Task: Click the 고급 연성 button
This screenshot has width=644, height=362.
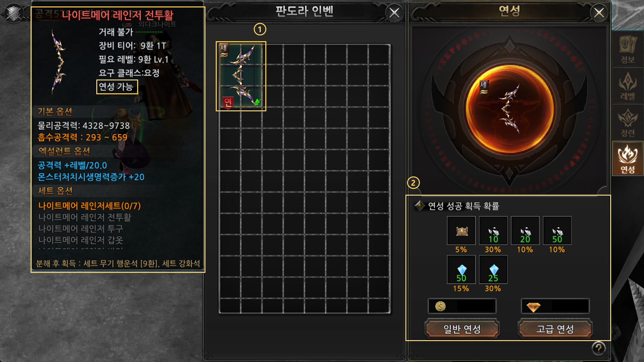Action: (555, 329)
